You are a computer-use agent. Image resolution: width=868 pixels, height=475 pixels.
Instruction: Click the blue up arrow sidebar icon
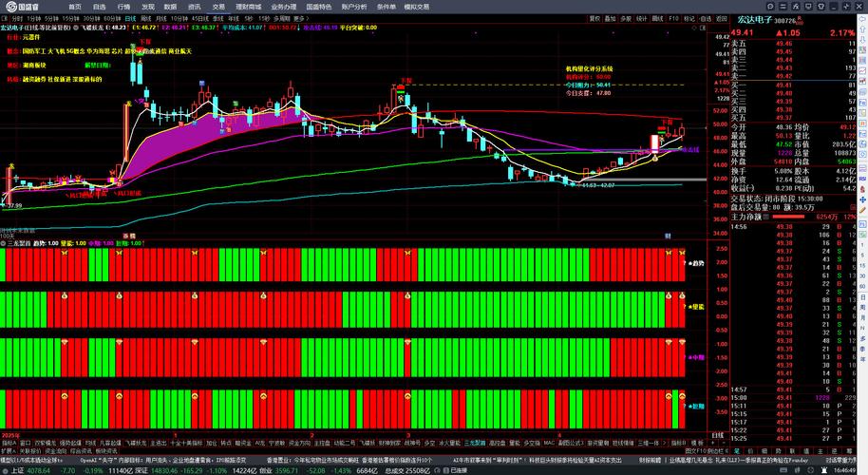(862, 28)
